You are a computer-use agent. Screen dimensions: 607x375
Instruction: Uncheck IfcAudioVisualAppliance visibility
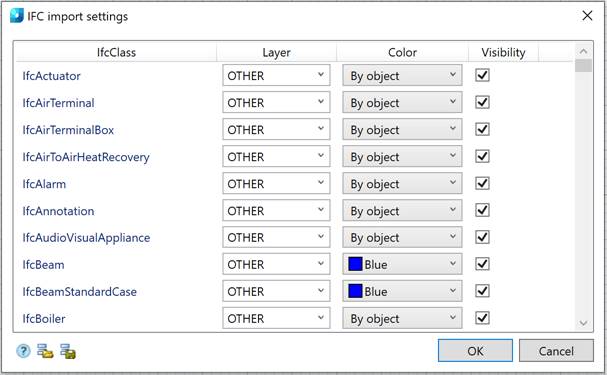pyautogui.click(x=482, y=237)
